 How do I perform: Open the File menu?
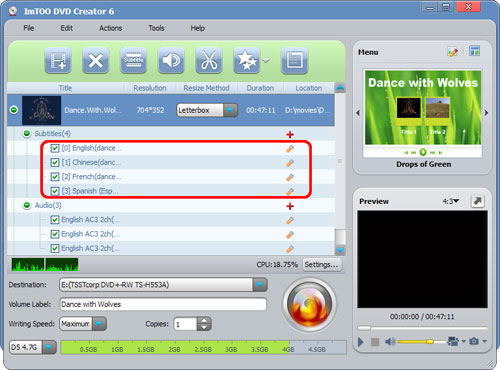point(29,28)
